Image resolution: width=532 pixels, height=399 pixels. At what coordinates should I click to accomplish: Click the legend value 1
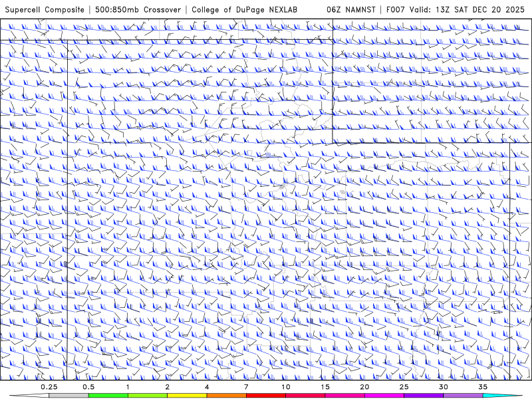coord(128,387)
